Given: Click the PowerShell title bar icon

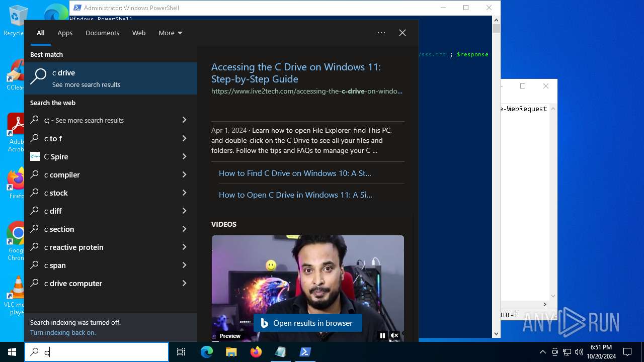Looking at the screenshot, I should click(77, 8).
